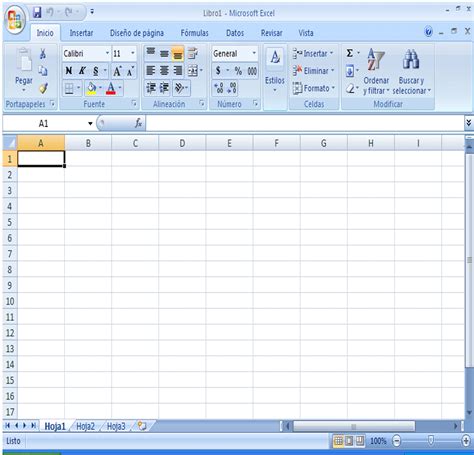Screen dimensions: 474x455
Task: Switch to the Insertar tab
Action: (x=81, y=33)
